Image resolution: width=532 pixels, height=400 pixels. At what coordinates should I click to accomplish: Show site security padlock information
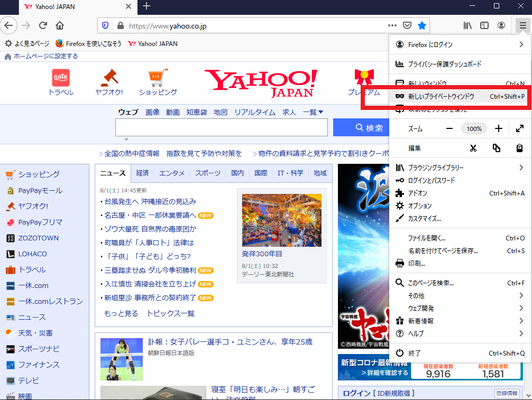pos(120,26)
